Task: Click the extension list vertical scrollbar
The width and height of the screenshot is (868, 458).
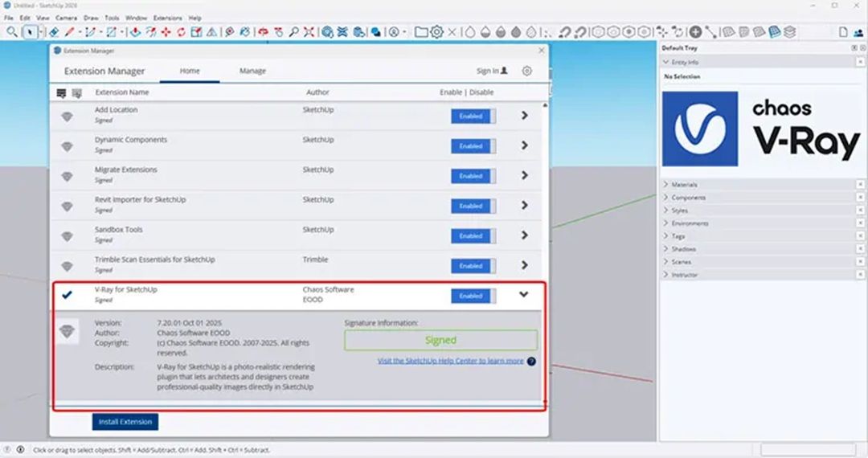Action: click(x=545, y=252)
